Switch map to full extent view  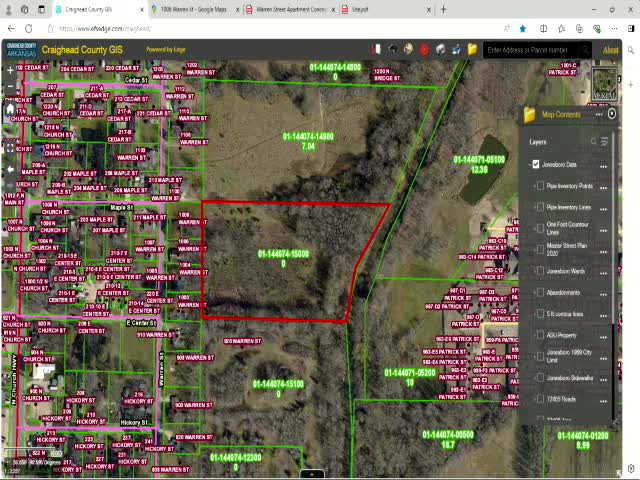tap(11, 148)
